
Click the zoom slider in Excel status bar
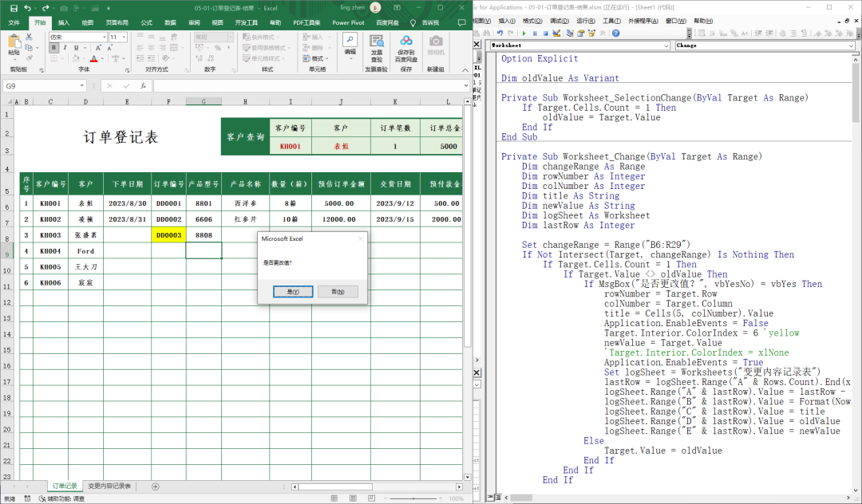tap(413, 498)
